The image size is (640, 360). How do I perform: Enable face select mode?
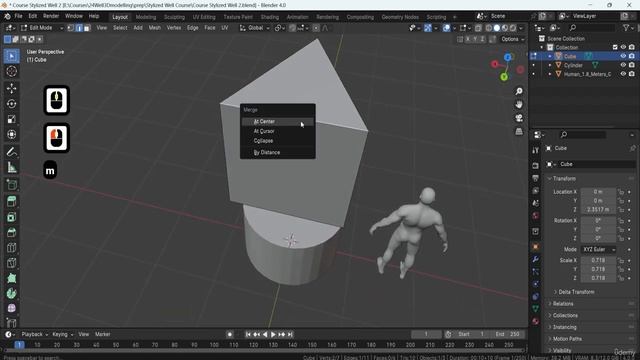pos(87,28)
